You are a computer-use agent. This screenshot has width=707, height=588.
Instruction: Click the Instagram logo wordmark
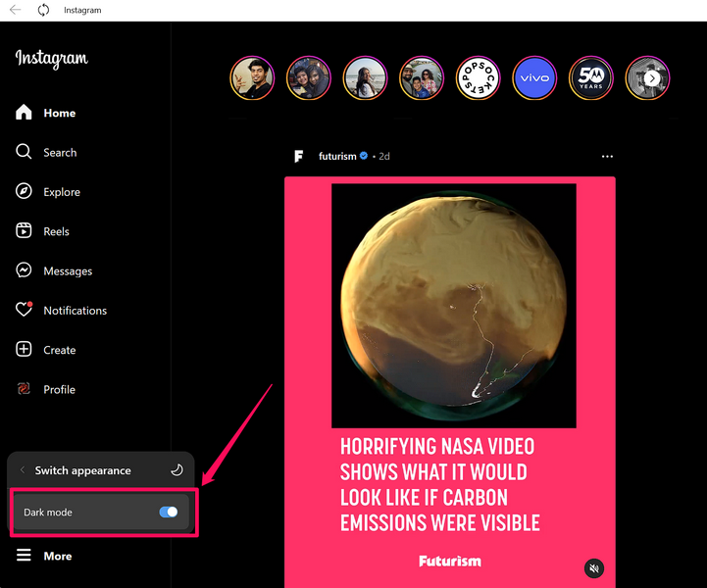pyautogui.click(x=51, y=59)
